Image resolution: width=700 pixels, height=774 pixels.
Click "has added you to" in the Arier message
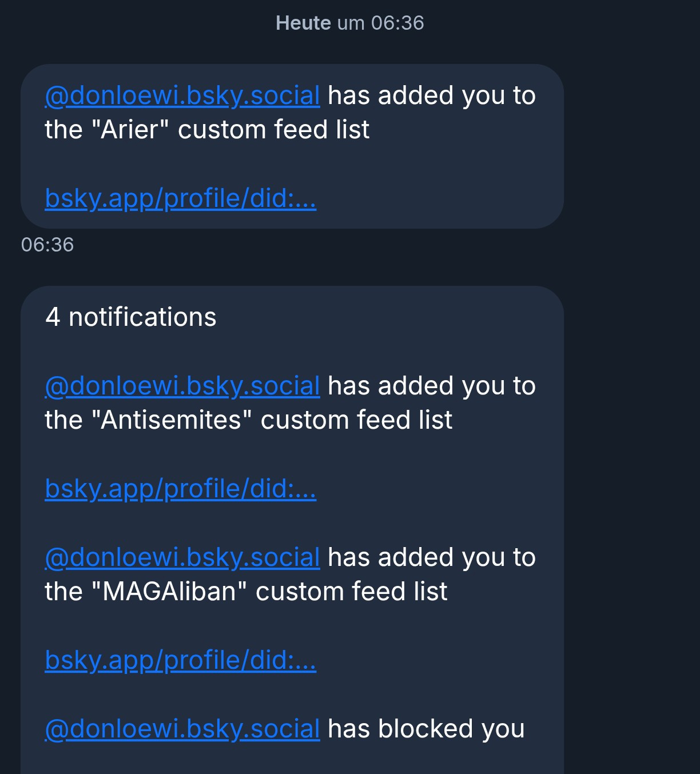click(432, 95)
